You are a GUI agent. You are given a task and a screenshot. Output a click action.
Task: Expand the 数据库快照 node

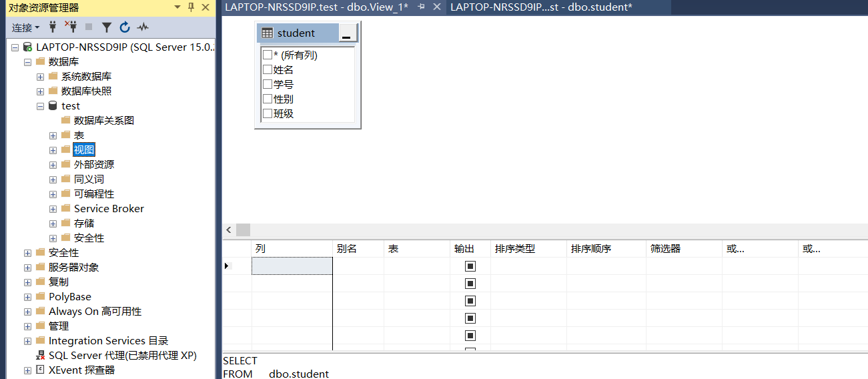(x=40, y=91)
